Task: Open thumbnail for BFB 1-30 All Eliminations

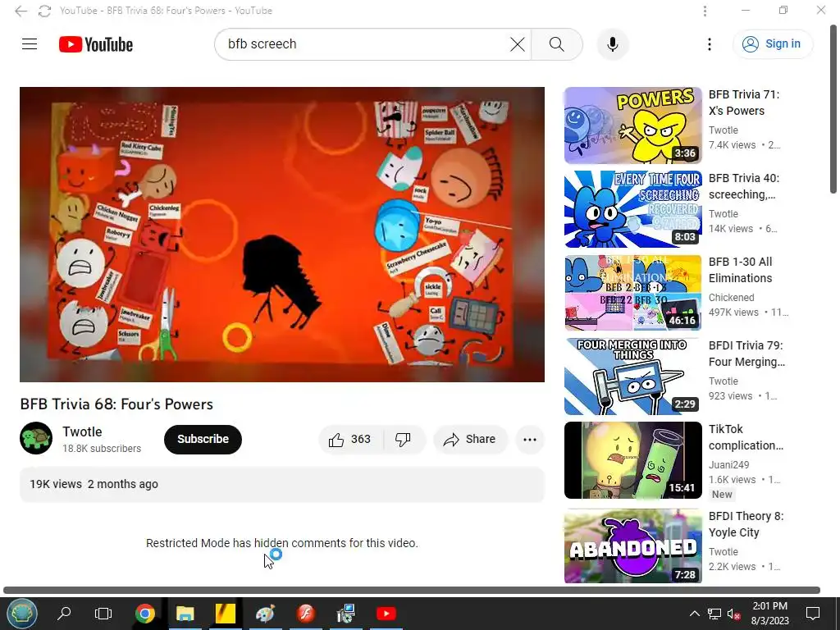Action: pyautogui.click(x=632, y=293)
